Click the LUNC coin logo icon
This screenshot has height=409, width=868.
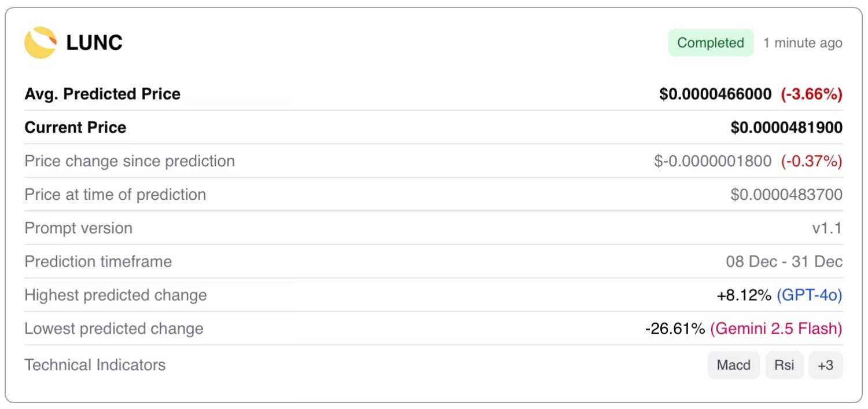40,43
